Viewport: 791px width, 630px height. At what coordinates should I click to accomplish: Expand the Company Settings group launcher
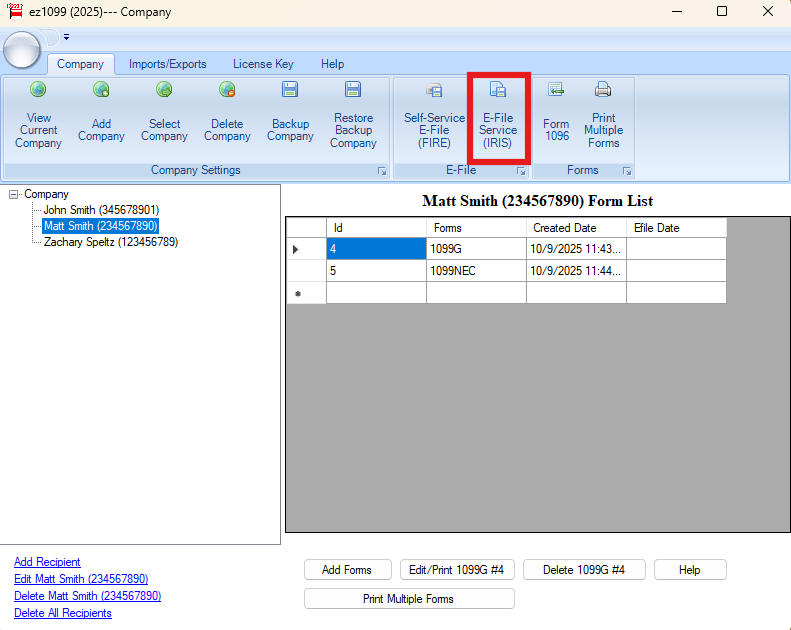point(382,172)
